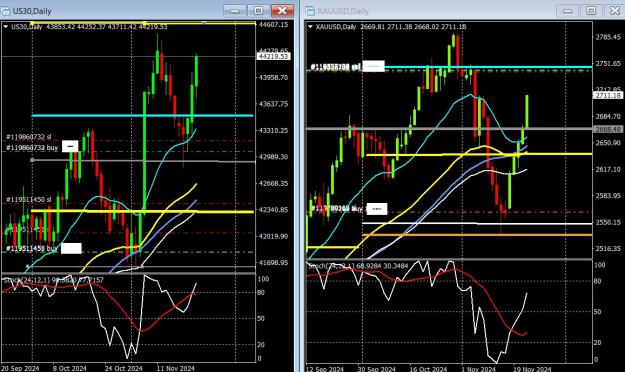Screen dimensions: 625x372
Task: Click the 2668.48 gray price tag on XAUUSD
Action: click(x=608, y=129)
